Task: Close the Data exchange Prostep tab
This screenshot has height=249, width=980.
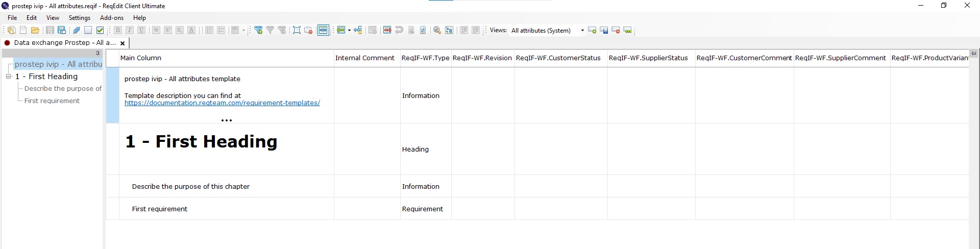Action: (122, 43)
